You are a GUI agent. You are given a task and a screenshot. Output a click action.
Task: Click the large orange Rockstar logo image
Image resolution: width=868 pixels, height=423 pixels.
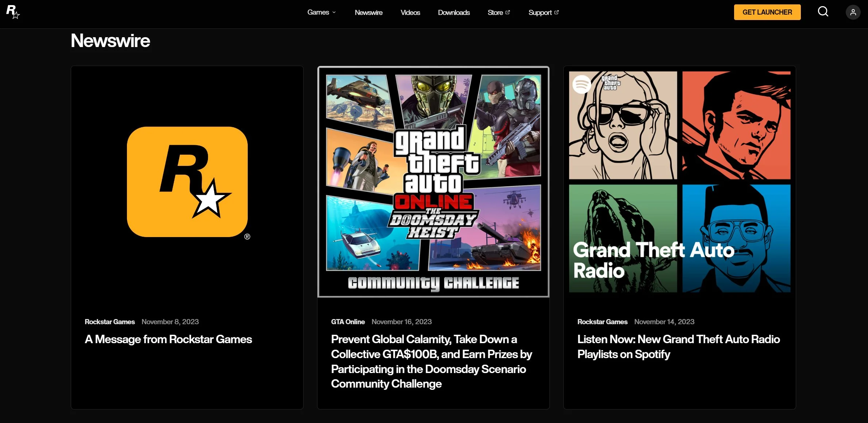[187, 182]
